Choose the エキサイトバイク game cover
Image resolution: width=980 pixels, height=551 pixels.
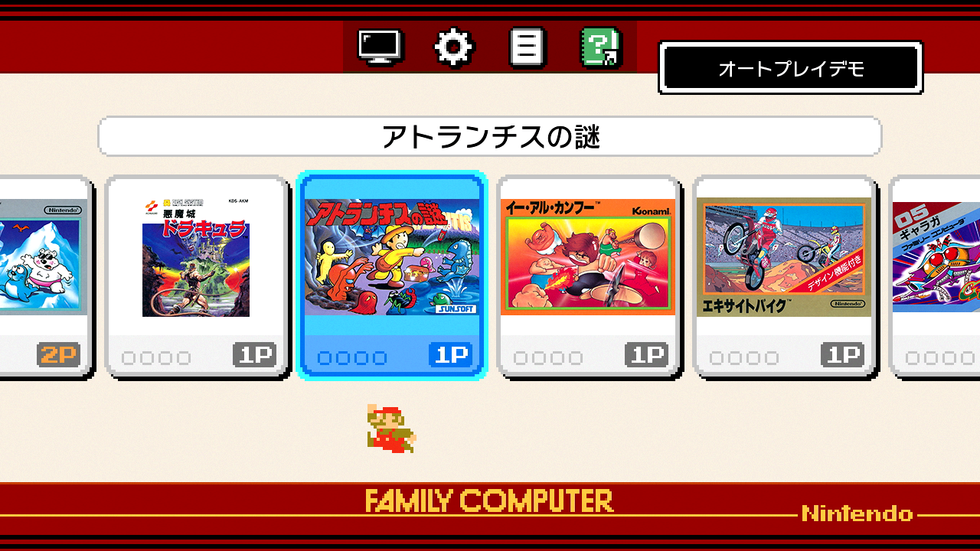coord(784,258)
